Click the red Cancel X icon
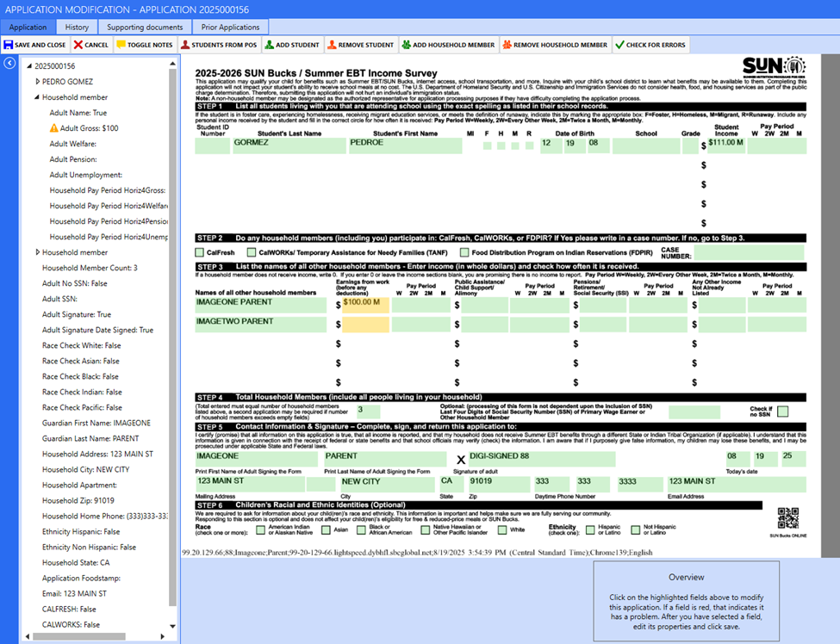Image resolution: width=840 pixels, height=644 pixels. [78, 45]
